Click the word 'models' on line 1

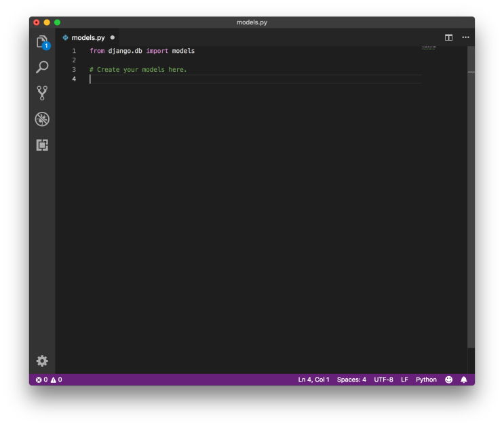183,51
